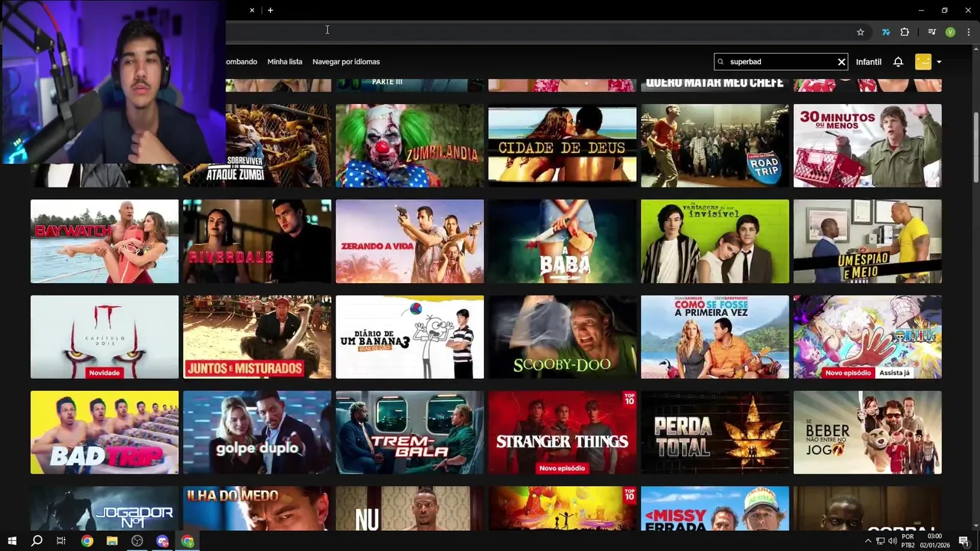Click the page vertical scrollbar thumb
The image size is (980, 551).
click(975, 147)
